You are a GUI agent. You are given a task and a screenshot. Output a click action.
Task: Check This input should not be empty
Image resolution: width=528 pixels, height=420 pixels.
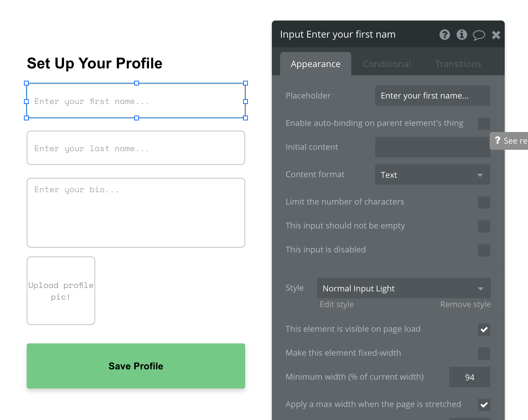tap(484, 226)
